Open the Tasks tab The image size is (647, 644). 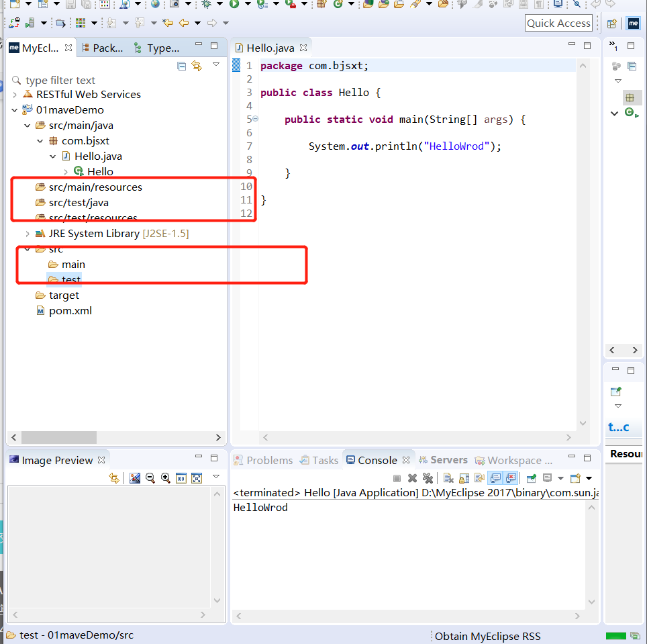coord(319,460)
